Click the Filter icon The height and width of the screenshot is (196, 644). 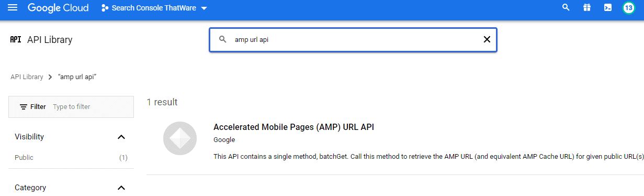coord(24,107)
